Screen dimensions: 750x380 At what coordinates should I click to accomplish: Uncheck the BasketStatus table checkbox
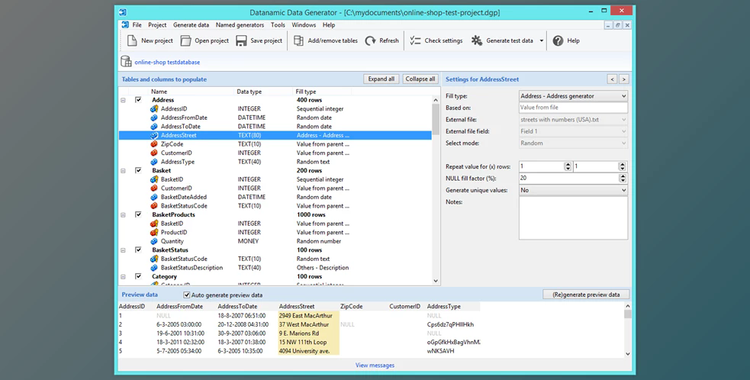point(138,250)
